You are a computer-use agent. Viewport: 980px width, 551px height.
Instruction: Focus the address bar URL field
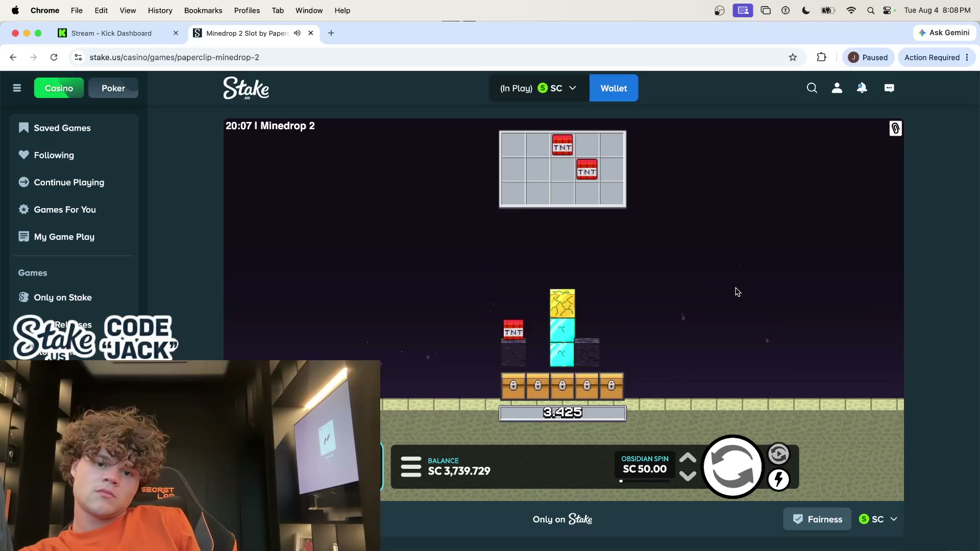click(x=434, y=57)
